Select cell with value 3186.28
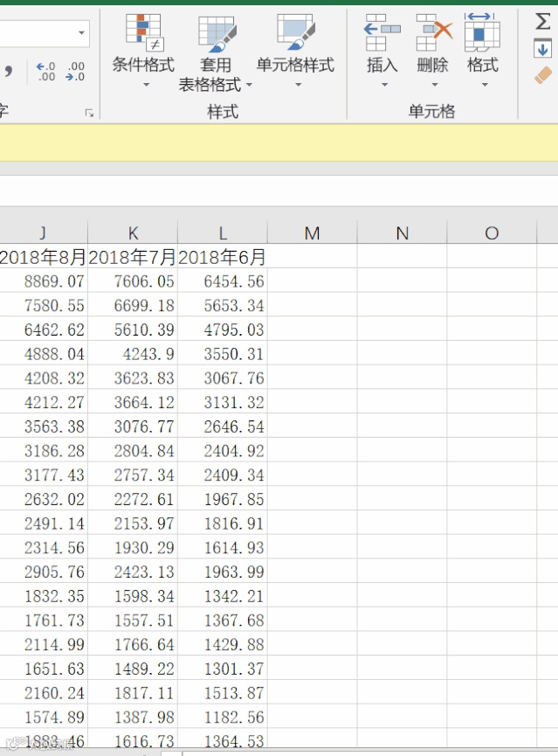Image resolution: width=558 pixels, height=756 pixels. [x=44, y=451]
